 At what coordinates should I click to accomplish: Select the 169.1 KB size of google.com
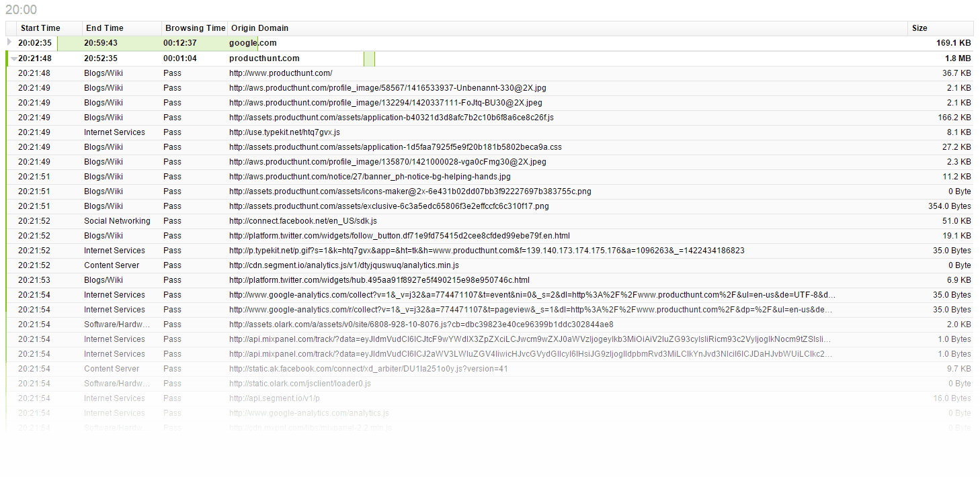[954, 43]
